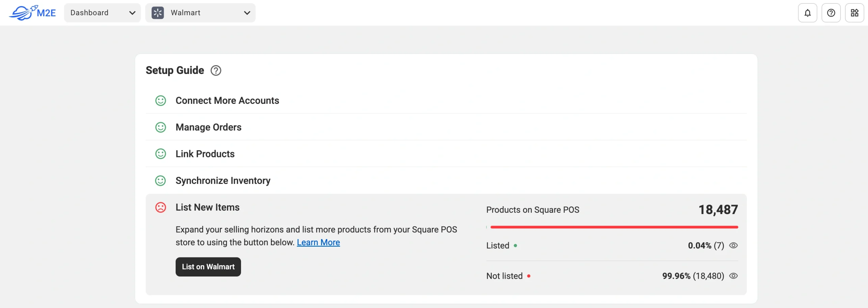View not listed products via eye icon

coord(733,276)
